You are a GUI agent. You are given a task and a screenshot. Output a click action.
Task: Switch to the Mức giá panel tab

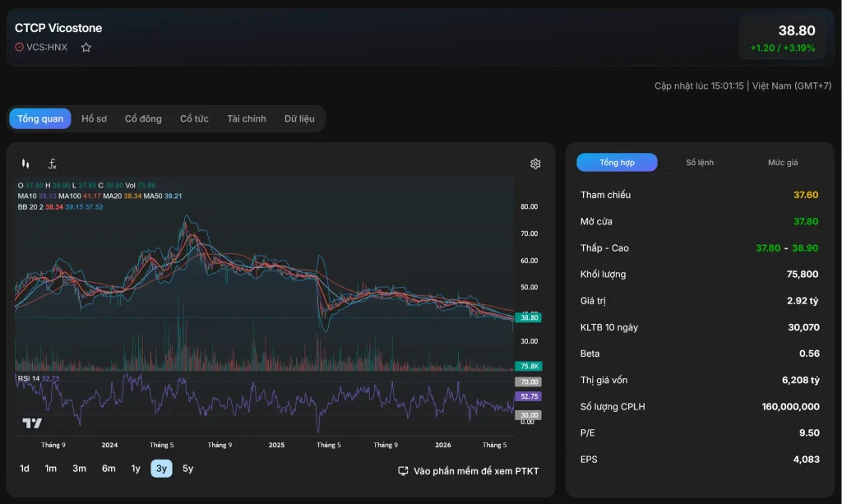point(783,163)
